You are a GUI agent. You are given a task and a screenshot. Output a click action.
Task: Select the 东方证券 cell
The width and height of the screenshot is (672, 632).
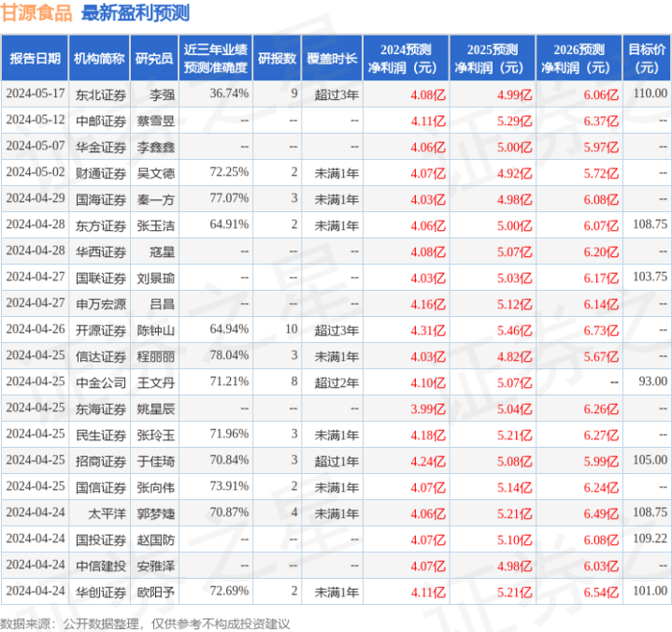(x=101, y=225)
